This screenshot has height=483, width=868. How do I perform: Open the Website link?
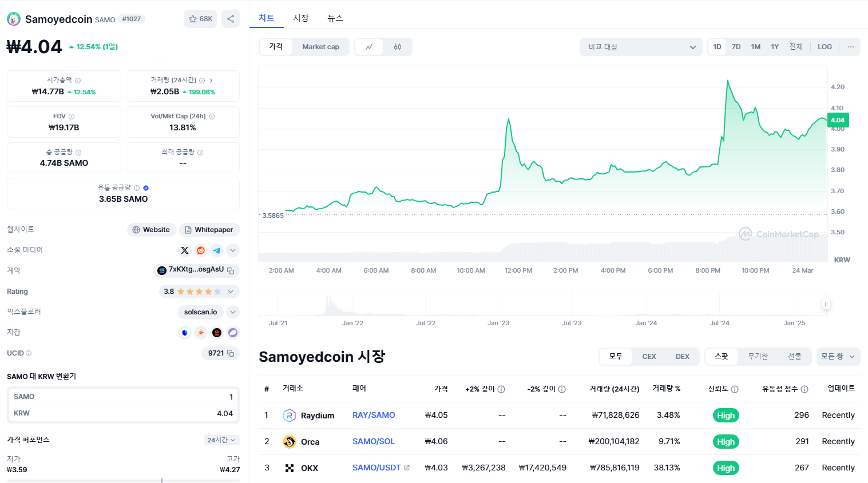click(x=151, y=230)
